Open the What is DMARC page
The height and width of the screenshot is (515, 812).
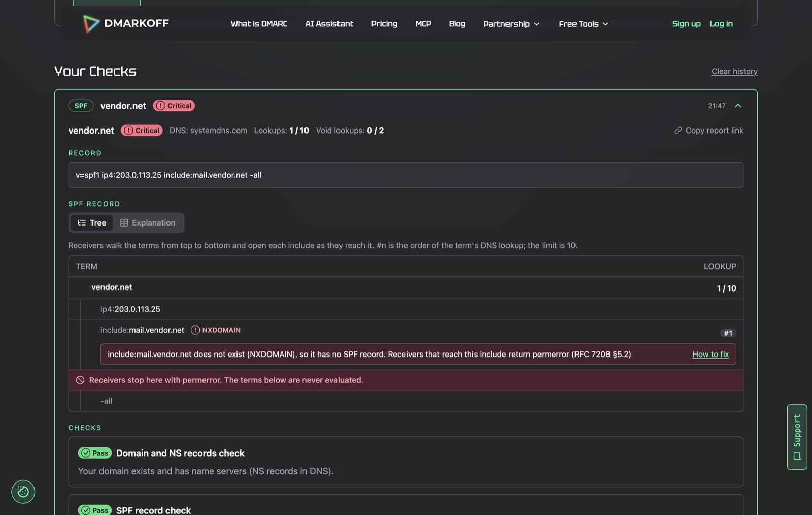[x=259, y=24]
